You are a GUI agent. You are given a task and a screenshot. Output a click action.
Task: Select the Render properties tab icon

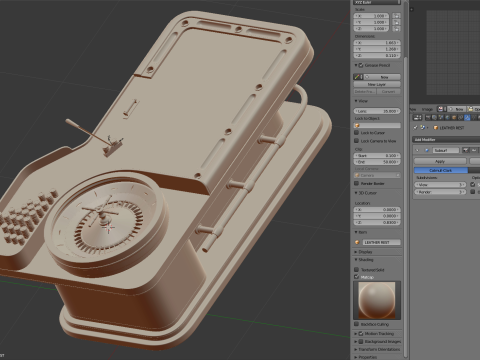(428, 118)
